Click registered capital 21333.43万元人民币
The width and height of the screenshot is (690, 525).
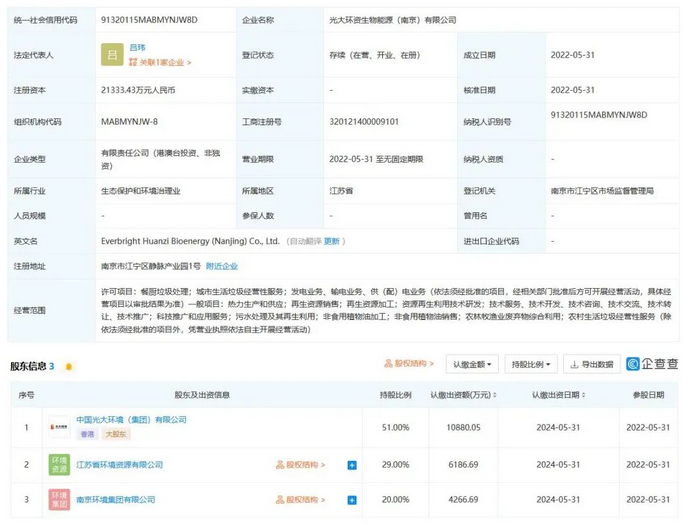tap(138, 90)
